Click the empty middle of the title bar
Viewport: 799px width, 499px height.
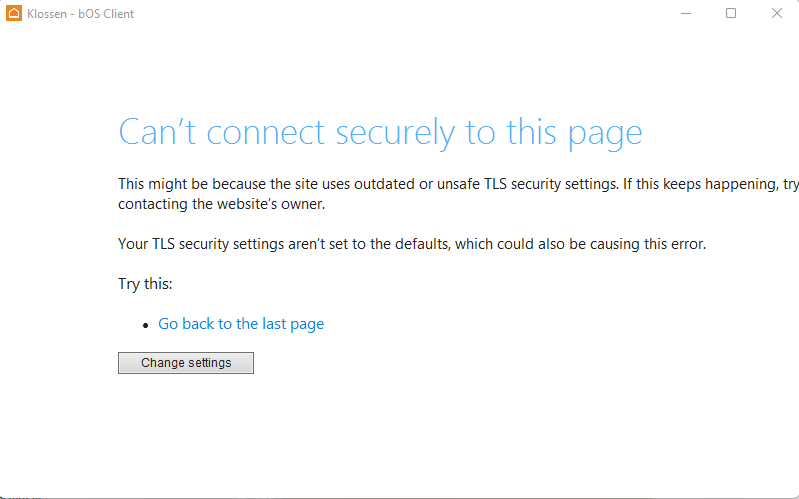click(x=400, y=14)
